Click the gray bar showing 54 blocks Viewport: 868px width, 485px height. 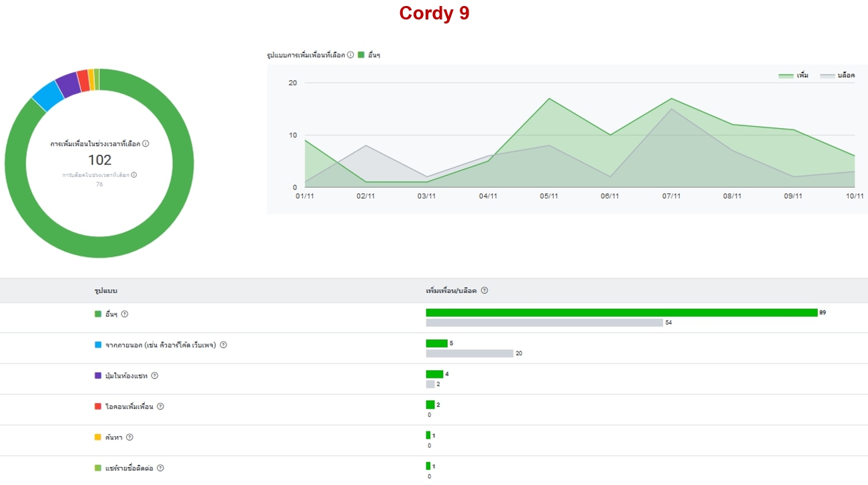click(x=544, y=323)
